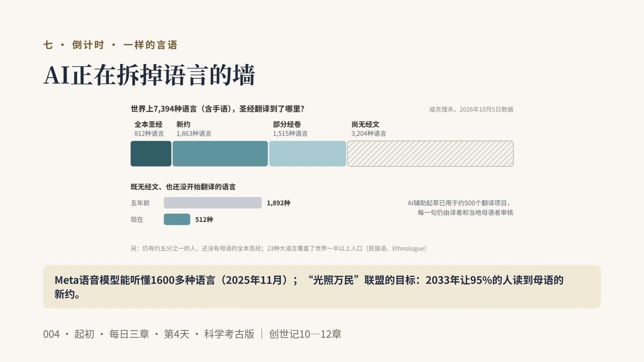The width and height of the screenshot is (644, 362).
Task: Click the dark teal 全本圣经 bar segment
Action: 151,153
